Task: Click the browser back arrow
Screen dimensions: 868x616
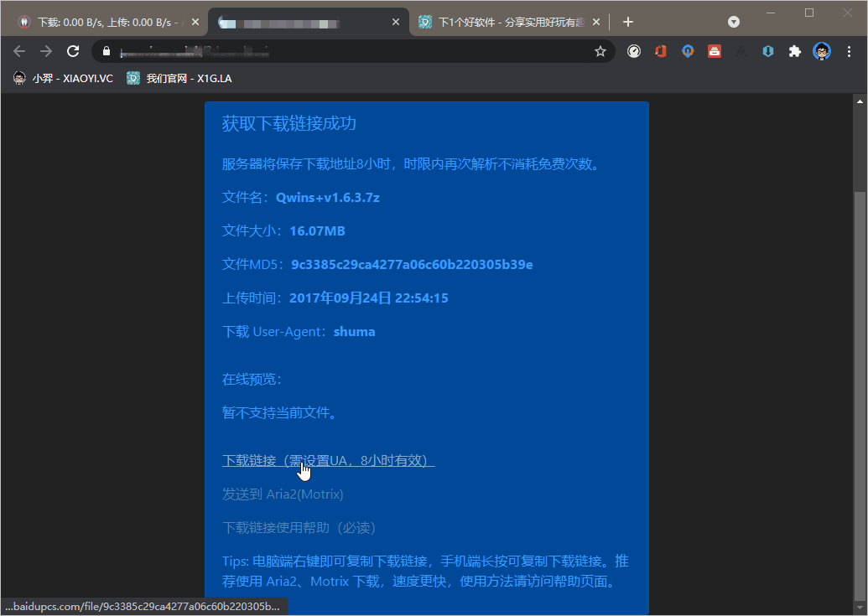Action: [x=19, y=51]
